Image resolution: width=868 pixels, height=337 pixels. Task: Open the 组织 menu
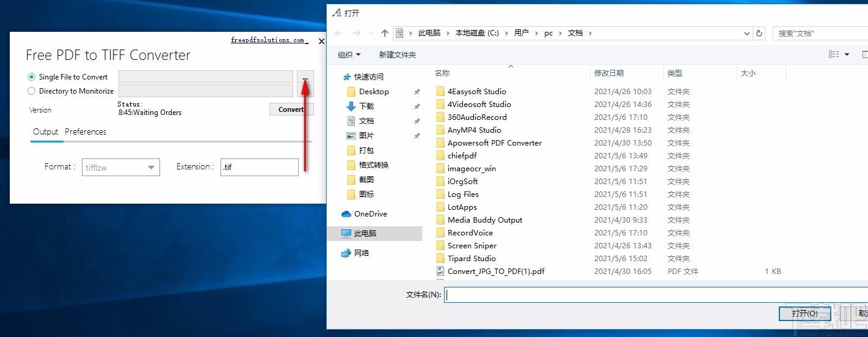(x=349, y=54)
